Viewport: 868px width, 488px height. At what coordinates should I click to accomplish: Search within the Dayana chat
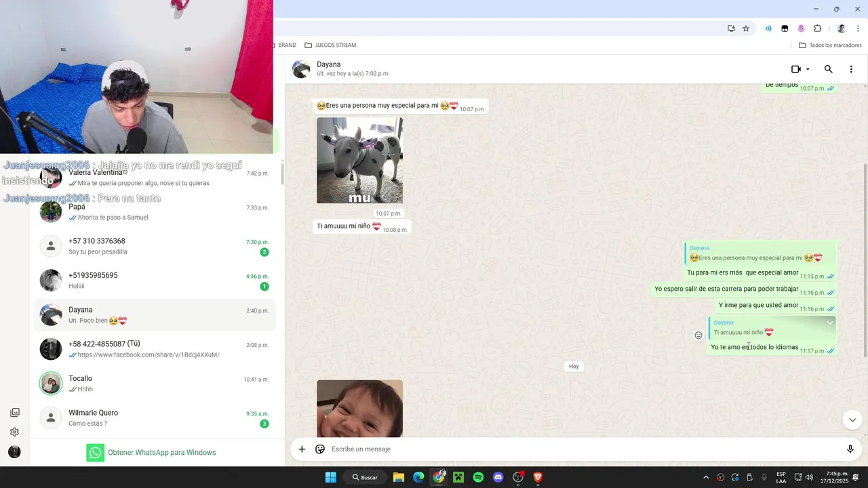828,69
